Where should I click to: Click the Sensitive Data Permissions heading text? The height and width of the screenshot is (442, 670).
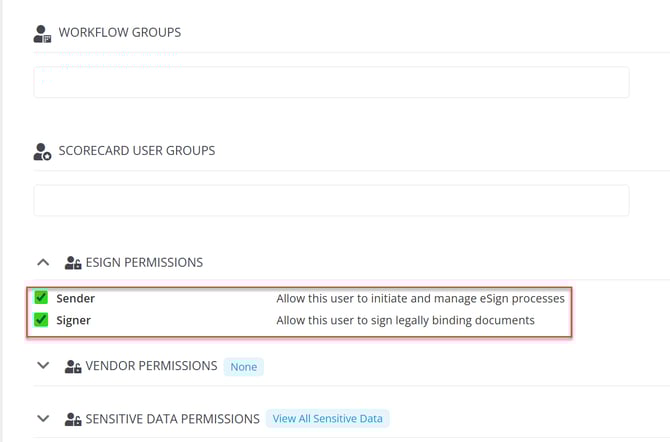pos(172,419)
